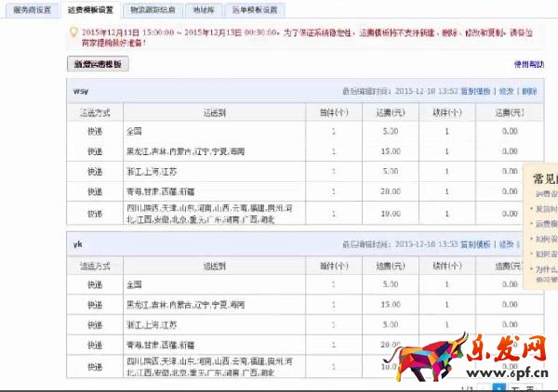Switch to the 运费模板设置 tab
The image size is (558, 392).
point(90,9)
